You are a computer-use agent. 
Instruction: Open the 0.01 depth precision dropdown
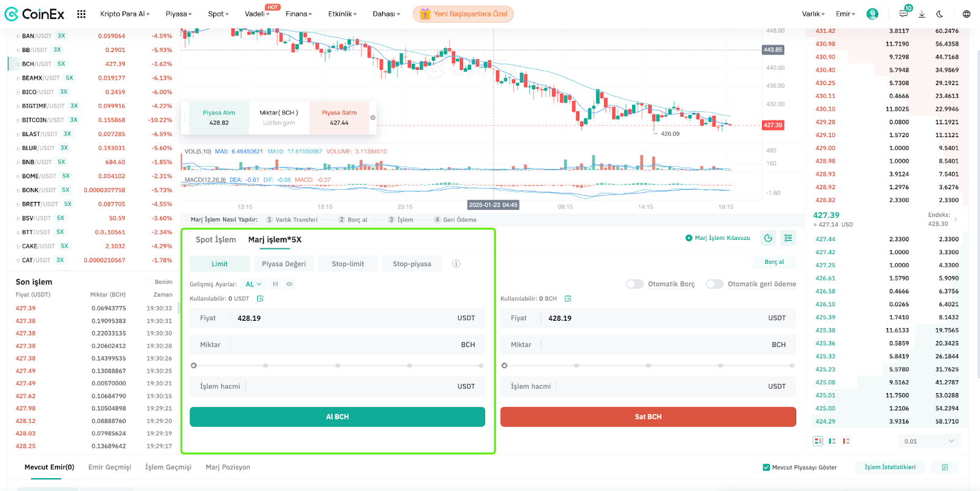click(x=929, y=441)
